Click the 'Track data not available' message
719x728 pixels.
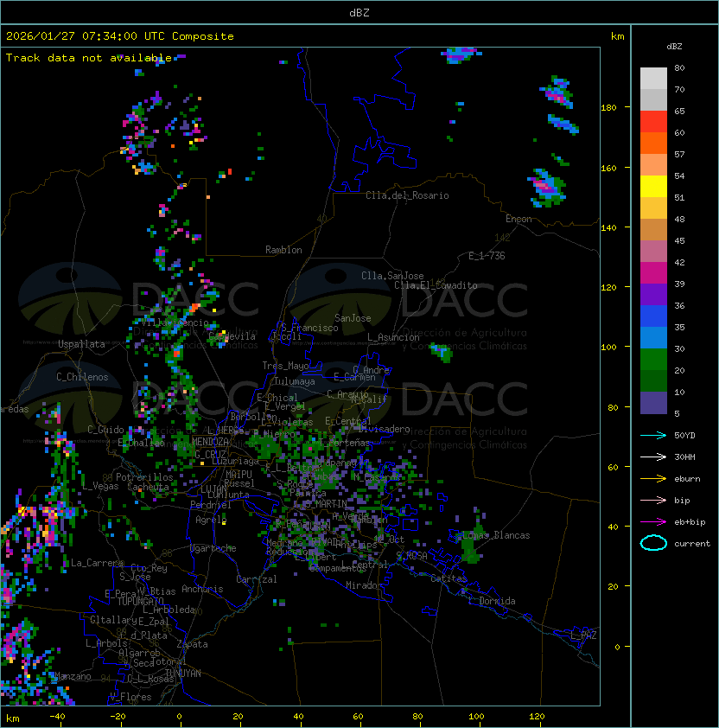click(x=89, y=58)
